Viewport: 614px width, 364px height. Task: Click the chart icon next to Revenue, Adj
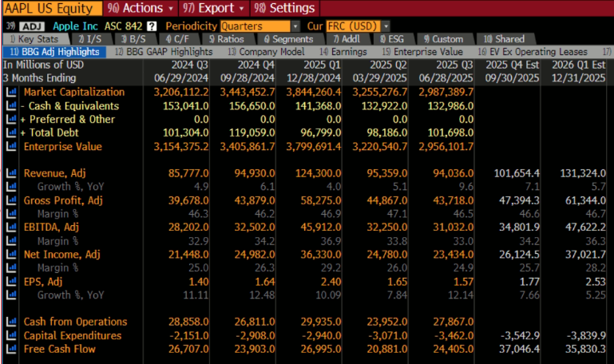[11, 173]
